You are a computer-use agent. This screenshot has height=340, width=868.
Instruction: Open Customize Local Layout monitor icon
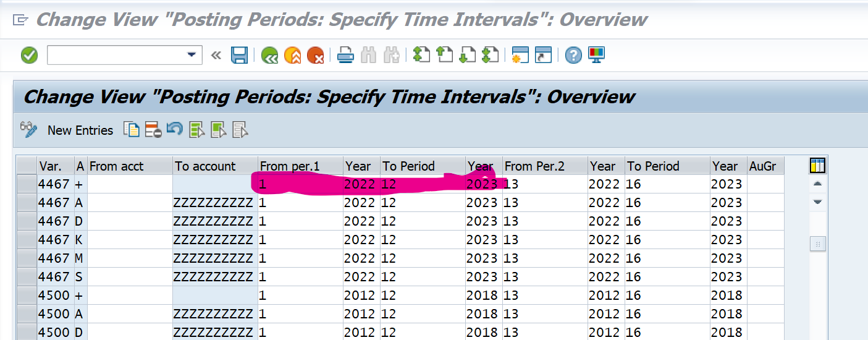(596, 55)
